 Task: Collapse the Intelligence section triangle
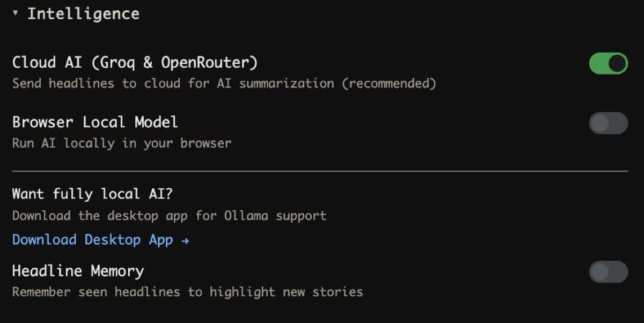[16, 13]
